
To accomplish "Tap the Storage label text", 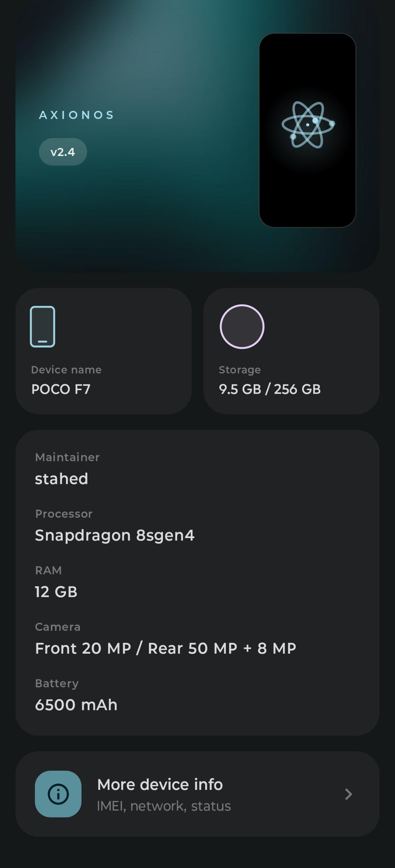I will point(240,370).
